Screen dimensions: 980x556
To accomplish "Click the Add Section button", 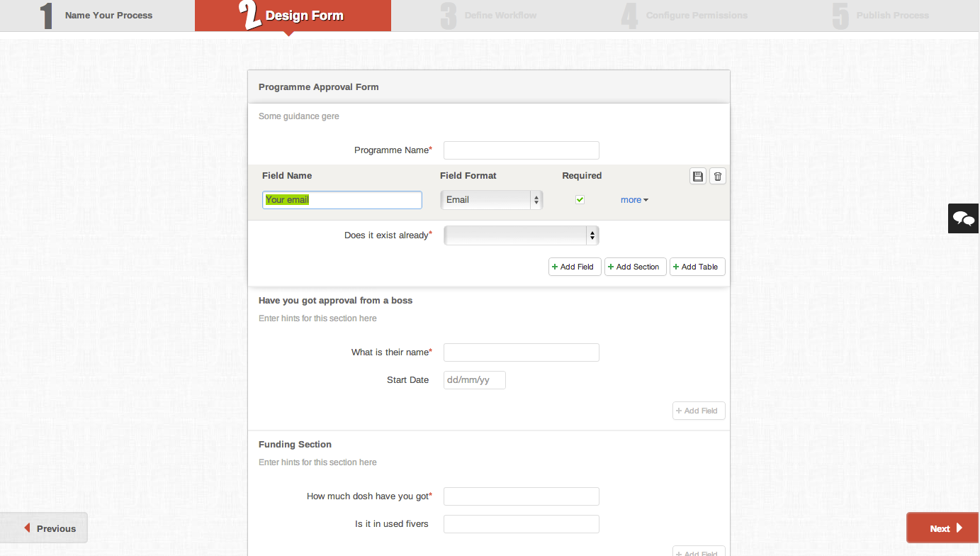I will [636, 267].
